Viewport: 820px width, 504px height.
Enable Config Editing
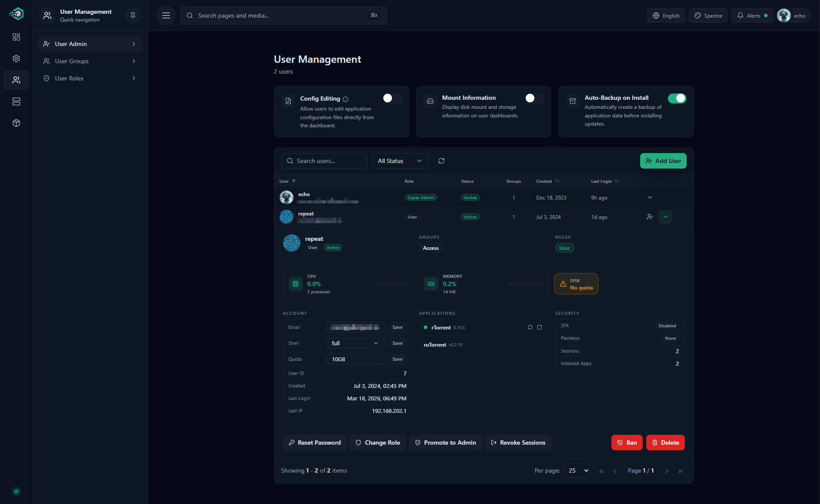point(392,98)
